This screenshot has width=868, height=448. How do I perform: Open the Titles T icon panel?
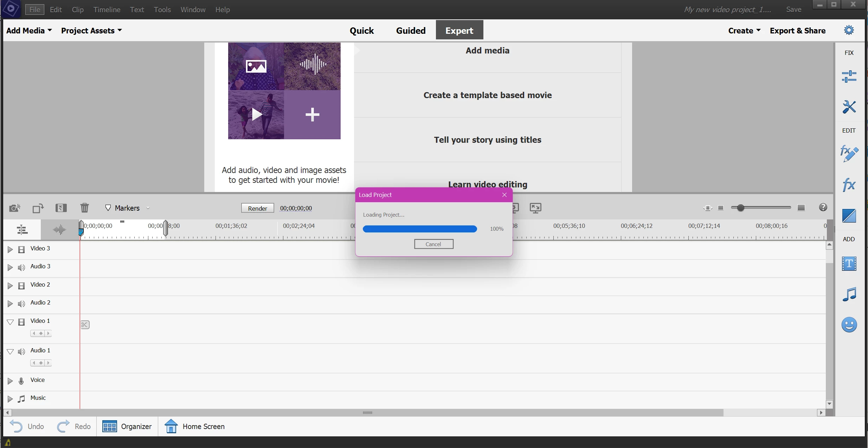[849, 263]
